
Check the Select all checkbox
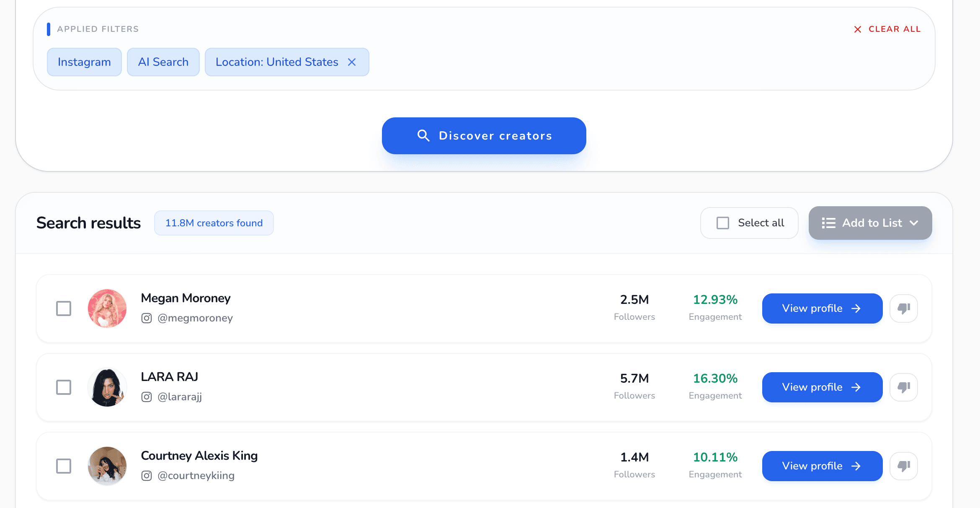coord(723,223)
